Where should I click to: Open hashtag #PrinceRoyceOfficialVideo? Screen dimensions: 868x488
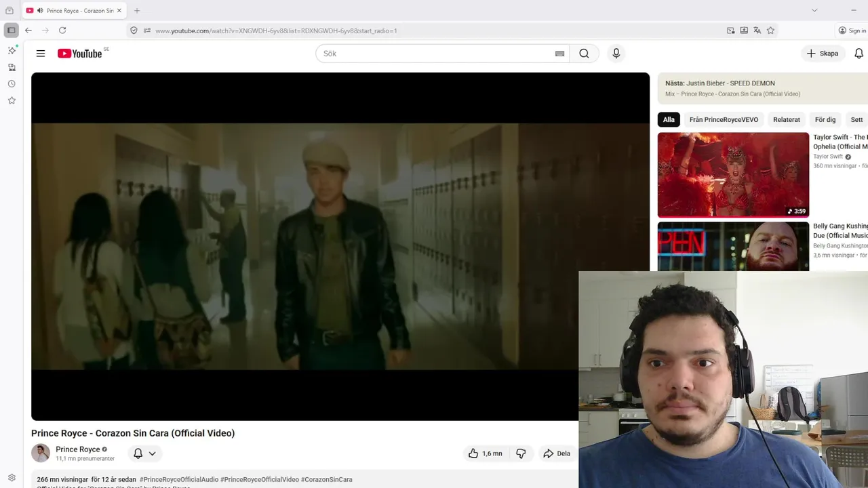click(x=260, y=479)
